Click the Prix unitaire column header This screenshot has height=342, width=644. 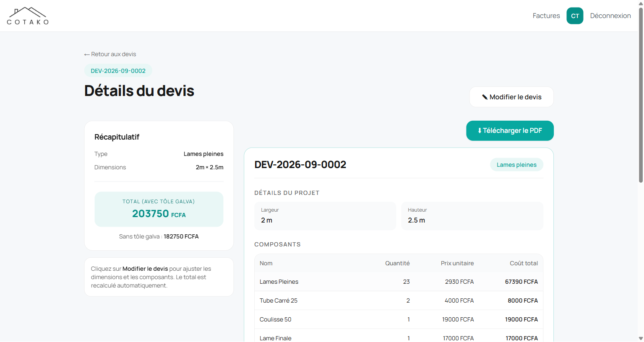tap(457, 263)
